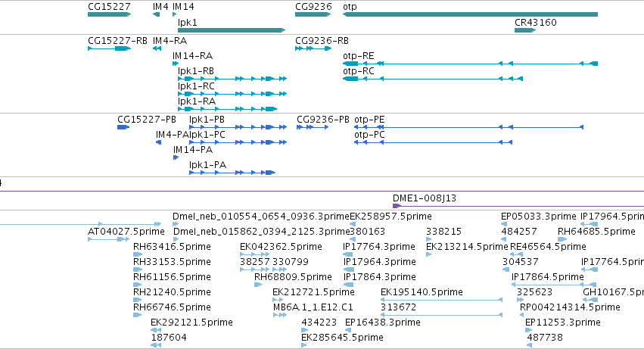Screen dimensions: 644x349
Task: Select the IM4 gene label
Action: coord(160,7)
